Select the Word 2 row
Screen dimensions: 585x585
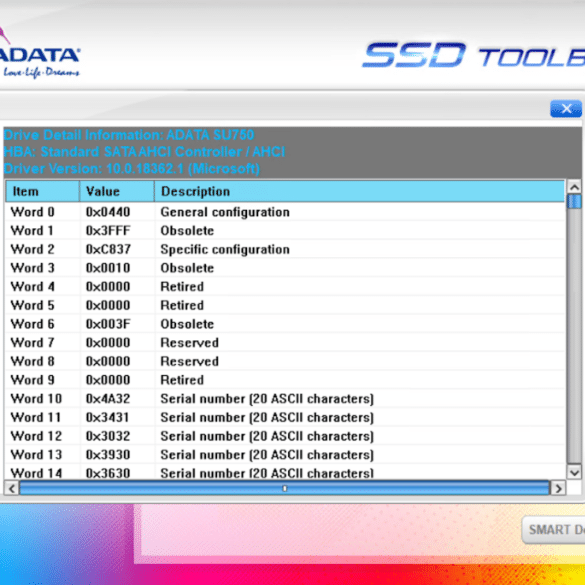(285, 249)
